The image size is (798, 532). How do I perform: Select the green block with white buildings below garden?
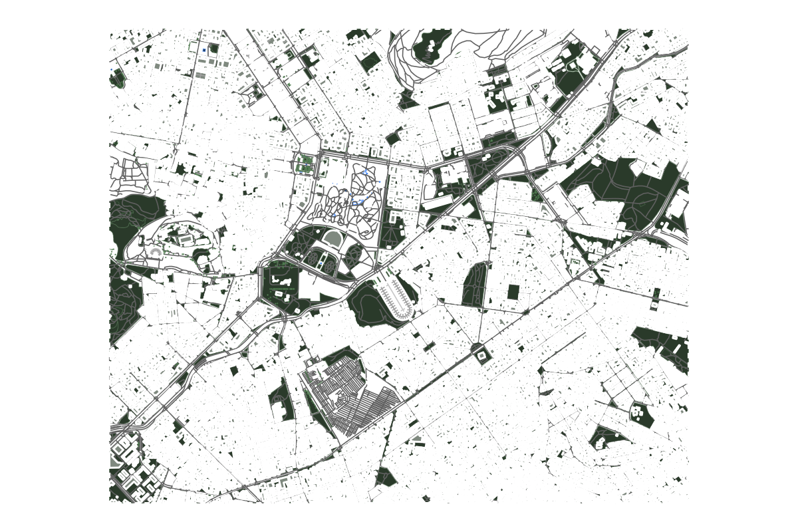pos(282,287)
